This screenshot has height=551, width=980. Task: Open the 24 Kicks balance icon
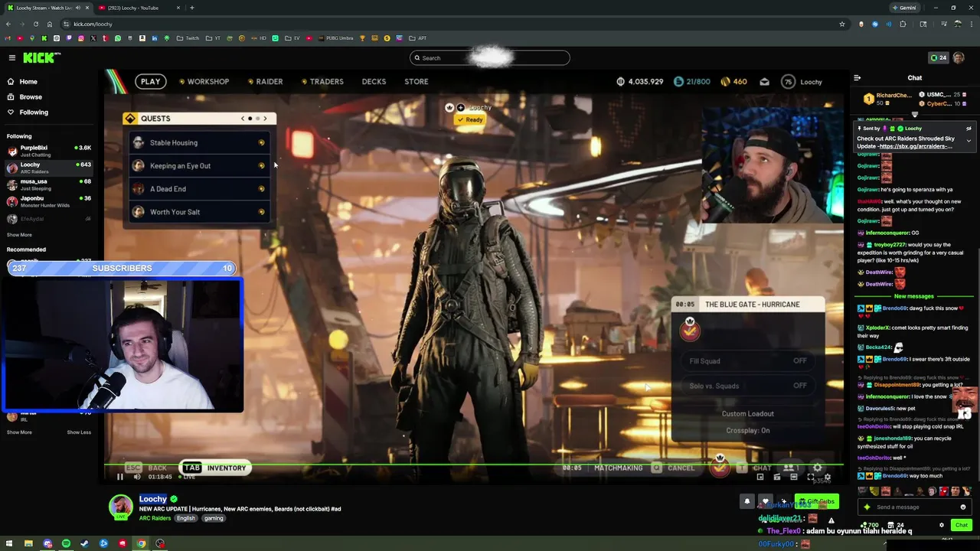pyautogui.click(x=938, y=57)
